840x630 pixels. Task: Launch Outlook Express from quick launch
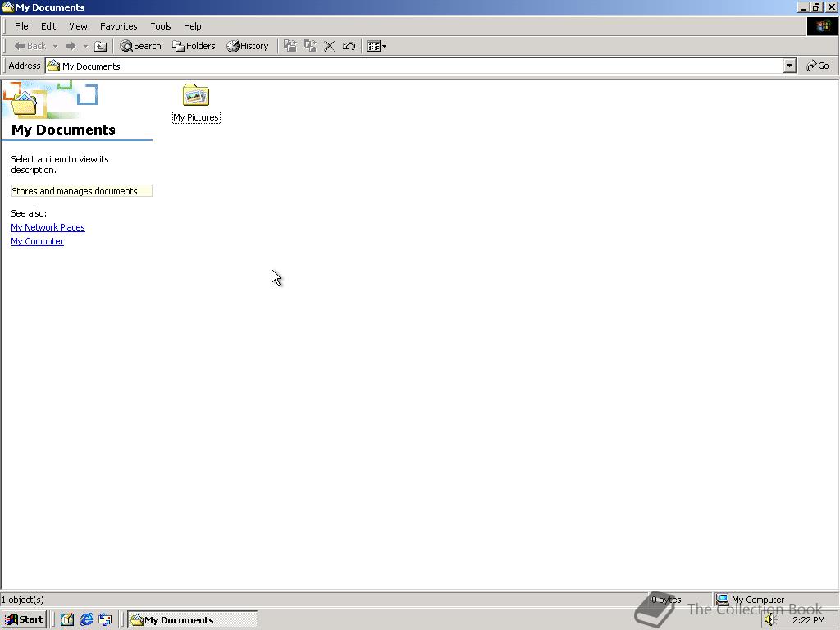tap(105, 620)
